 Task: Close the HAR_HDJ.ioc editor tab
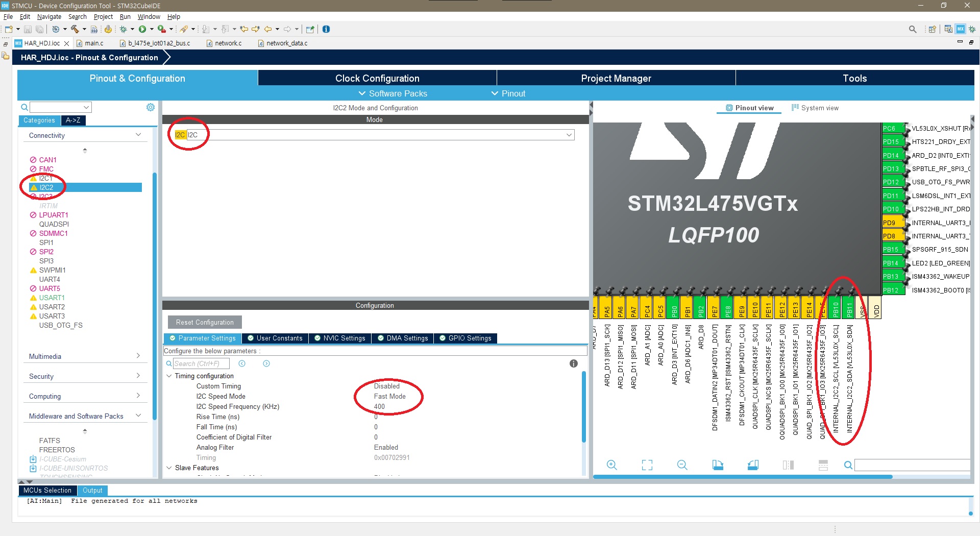click(x=66, y=43)
